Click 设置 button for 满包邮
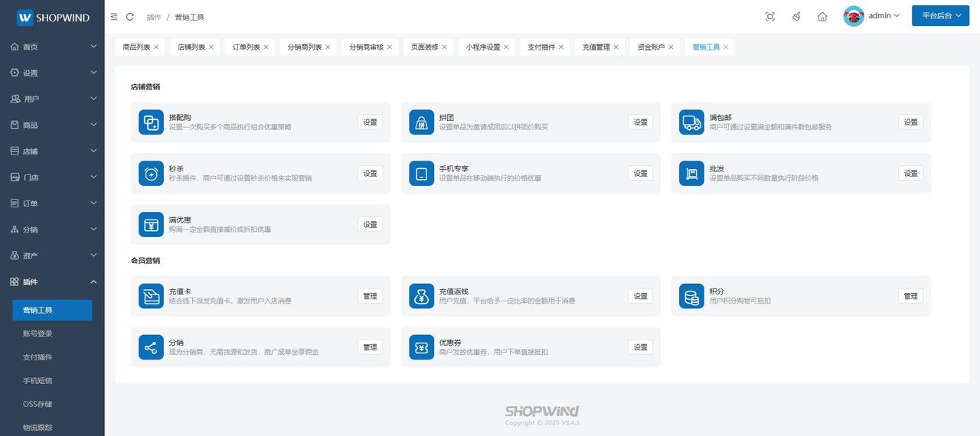Screen dimensions: 980x436 pyautogui.click(x=911, y=122)
